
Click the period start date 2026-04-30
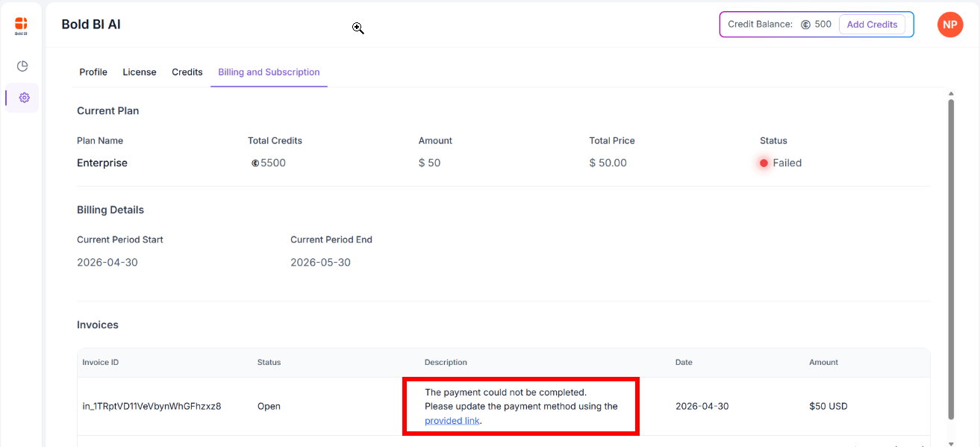(107, 263)
